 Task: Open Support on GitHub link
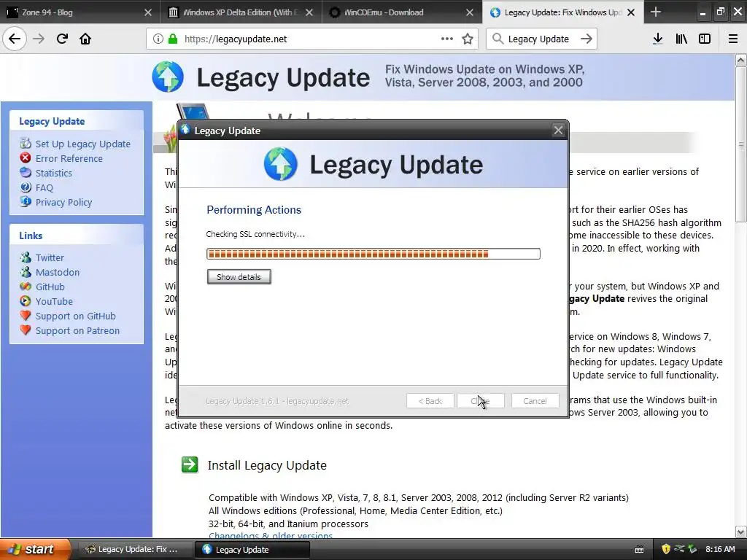point(76,316)
